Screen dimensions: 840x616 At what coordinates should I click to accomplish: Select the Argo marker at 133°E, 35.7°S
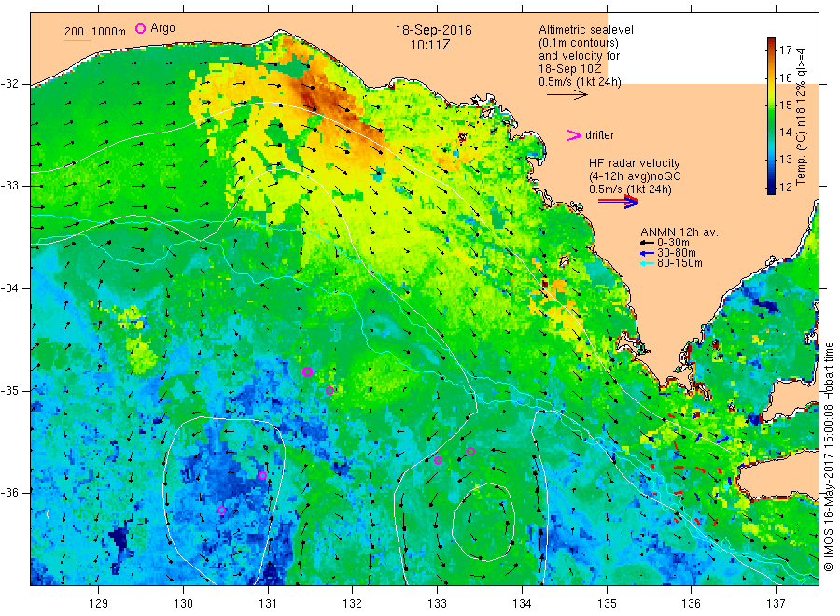438,460
